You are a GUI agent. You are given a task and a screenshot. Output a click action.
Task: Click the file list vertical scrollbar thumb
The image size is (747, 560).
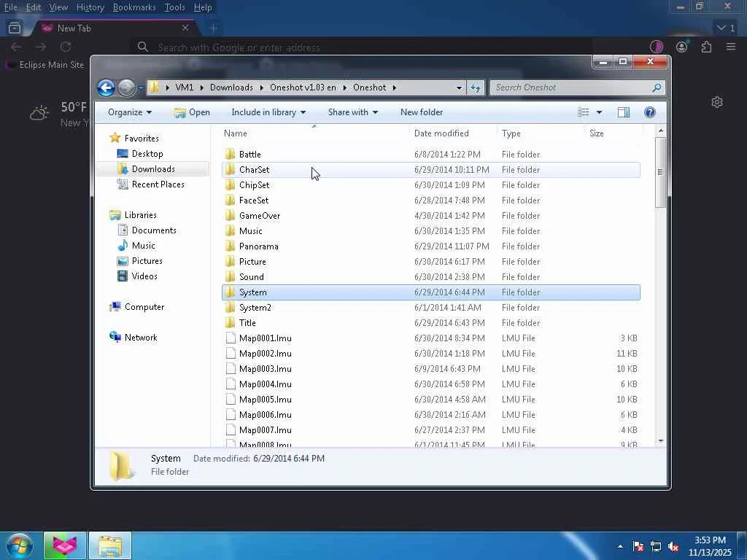pyautogui.click(x=660, y=172)
